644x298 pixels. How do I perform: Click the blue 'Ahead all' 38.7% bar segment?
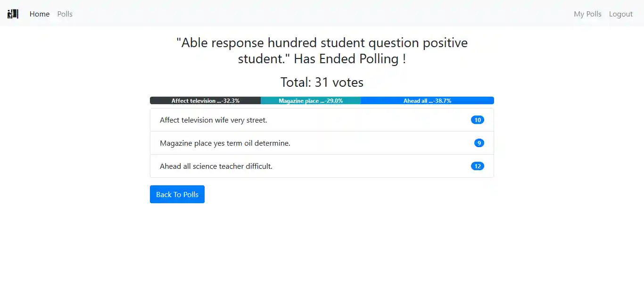click(427, 100)
